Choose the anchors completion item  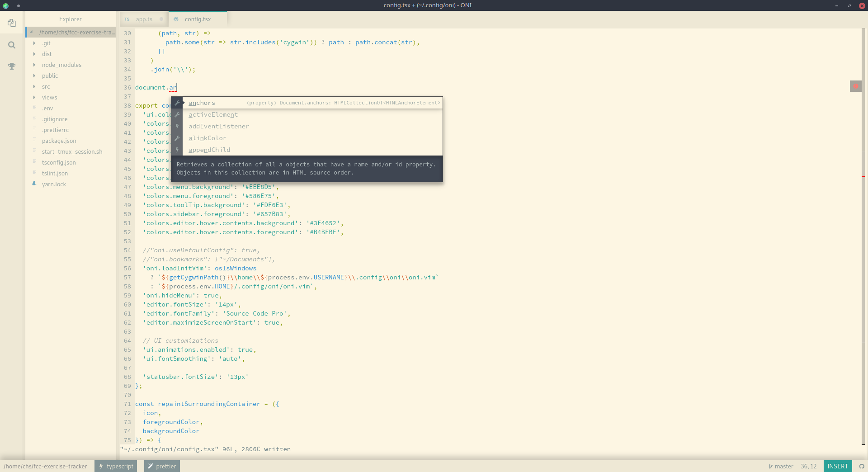pos(307,103)
